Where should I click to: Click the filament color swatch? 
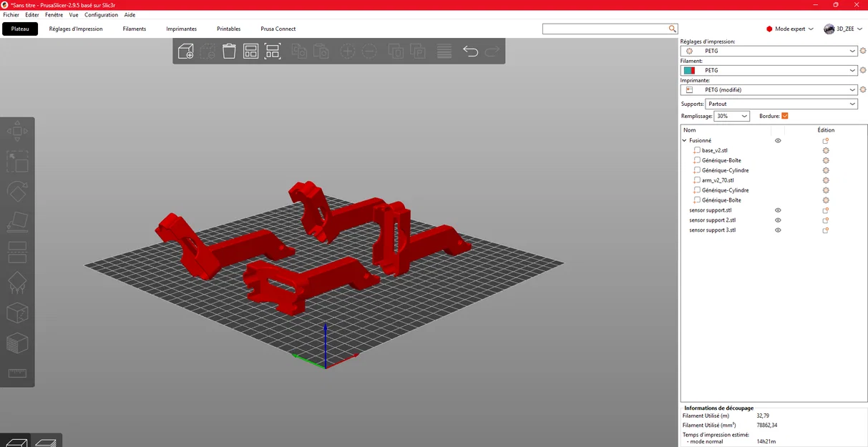point(689,71)
